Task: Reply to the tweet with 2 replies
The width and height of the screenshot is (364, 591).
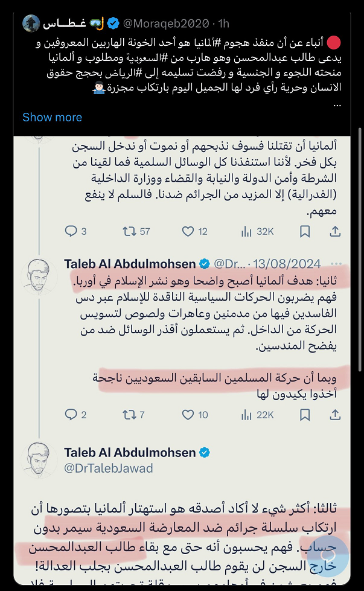Action: [x=71, y=414]
